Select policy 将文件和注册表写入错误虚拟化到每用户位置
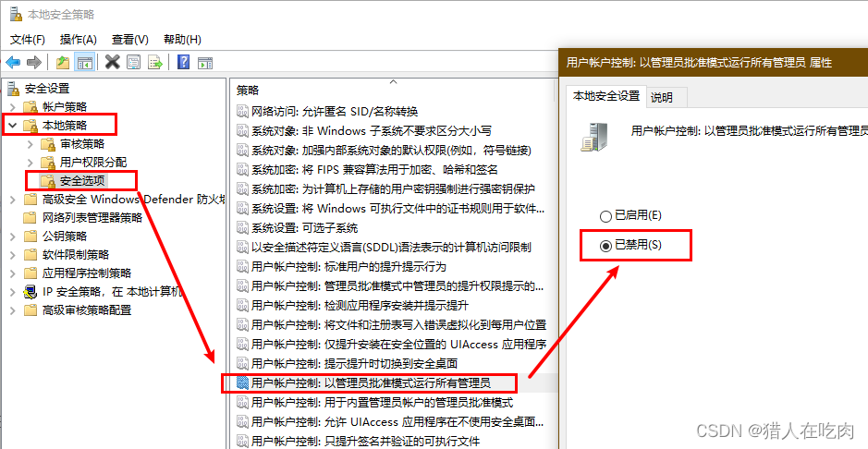This screenshot has height=449, width=868. coord(398,324)
